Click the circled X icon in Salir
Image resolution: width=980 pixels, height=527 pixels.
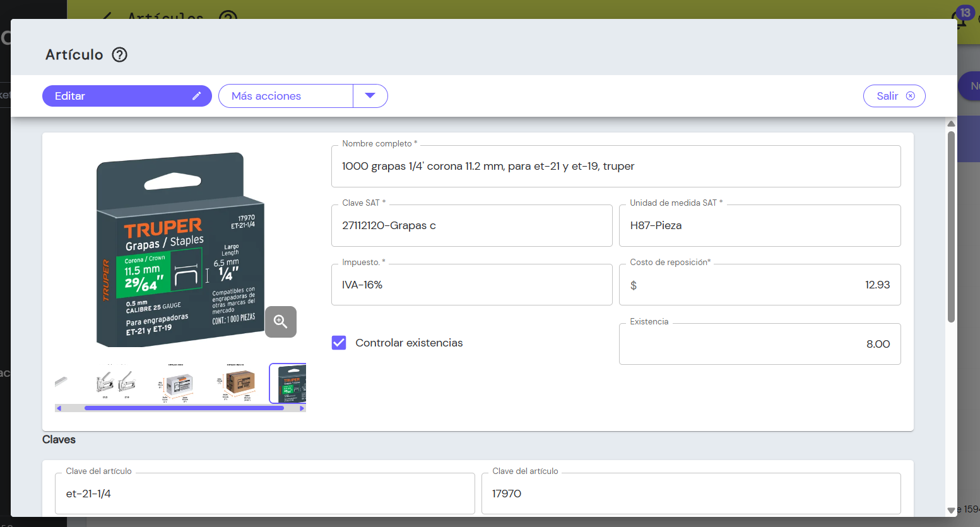(x=911, y=96)
